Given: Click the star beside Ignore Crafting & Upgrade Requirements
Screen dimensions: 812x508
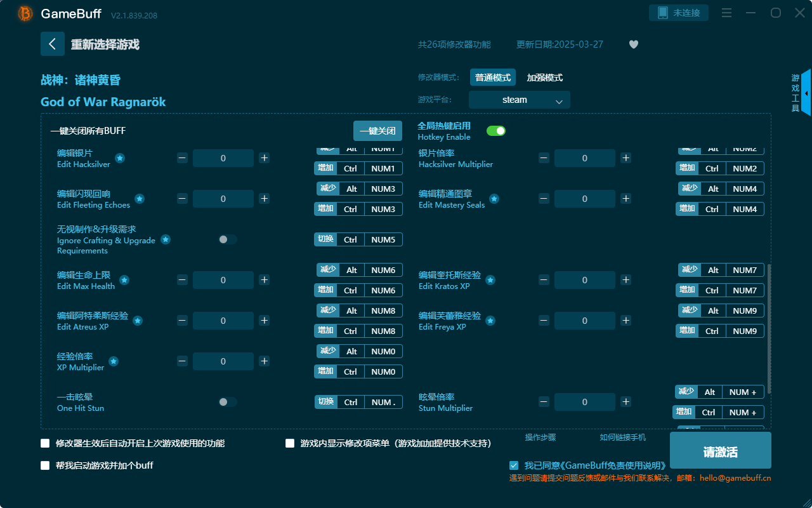Looking at the screenshot, I should click(166, 239).
